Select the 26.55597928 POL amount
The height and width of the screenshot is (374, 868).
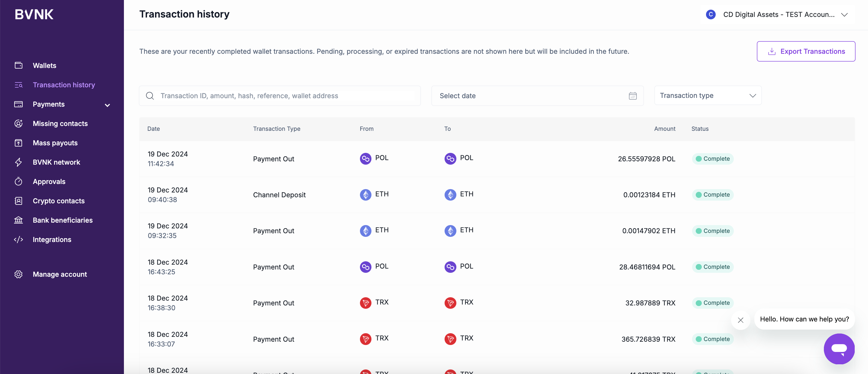(646, 159)
